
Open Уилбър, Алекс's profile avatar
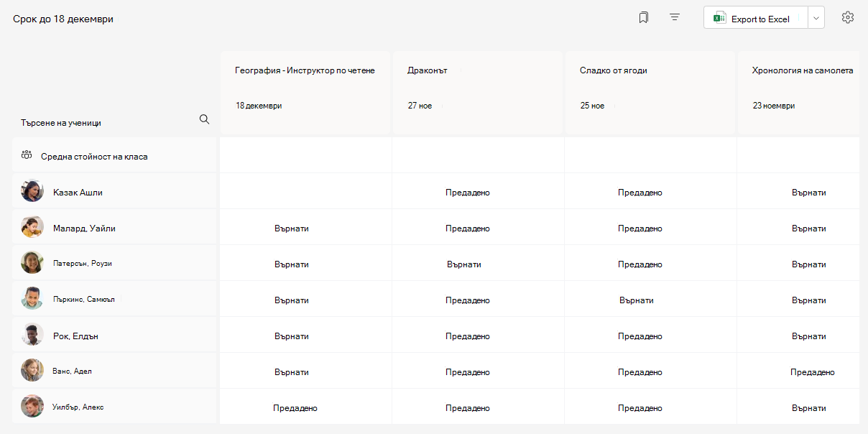(32, 407)
